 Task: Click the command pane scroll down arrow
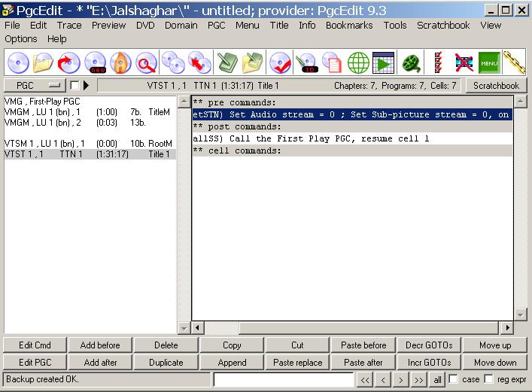pyautogui.click(x=521, y=315)
